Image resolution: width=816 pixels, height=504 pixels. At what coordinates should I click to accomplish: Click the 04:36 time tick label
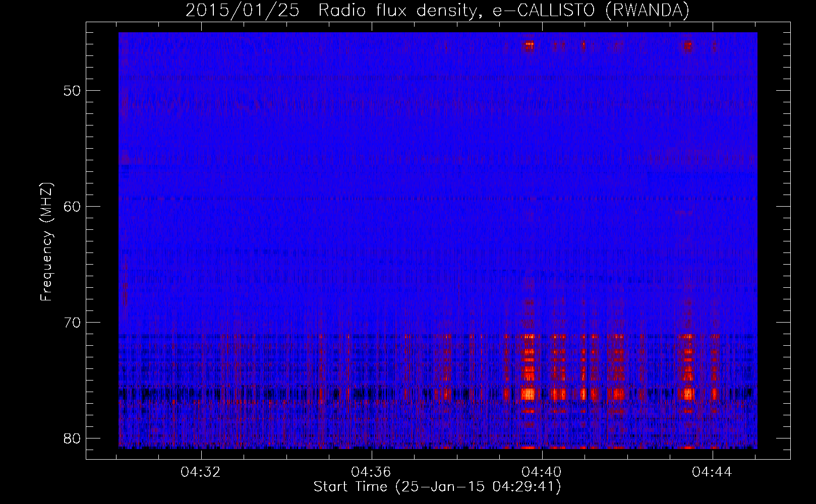tap(371, 472)
